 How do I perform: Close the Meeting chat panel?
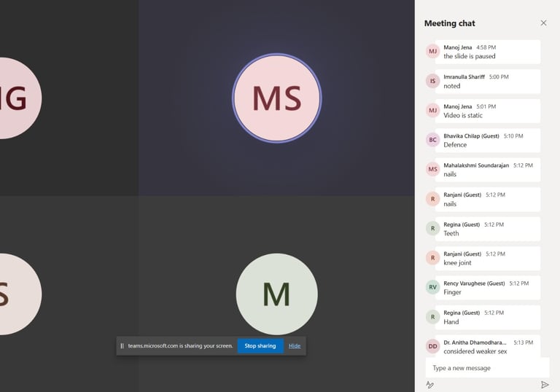click(543, 23)
